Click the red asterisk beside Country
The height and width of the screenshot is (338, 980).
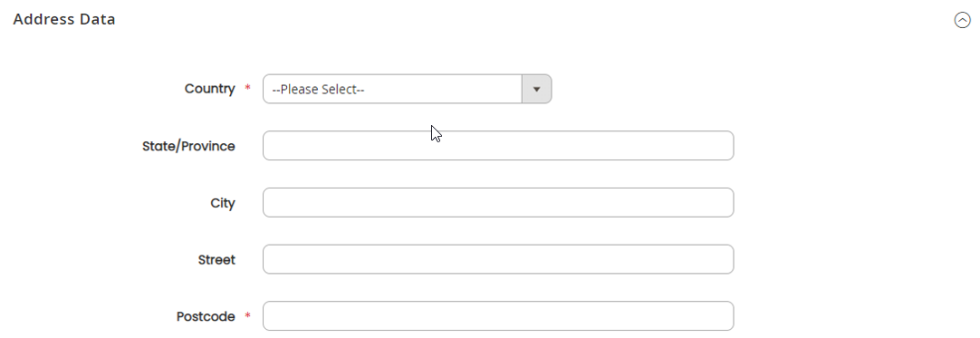click(247, 88)
